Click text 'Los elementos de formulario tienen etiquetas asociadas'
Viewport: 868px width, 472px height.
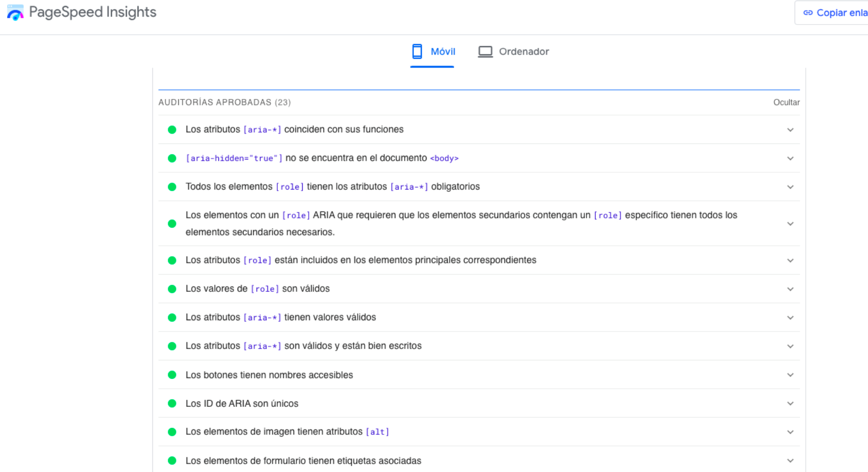[303, 461]
